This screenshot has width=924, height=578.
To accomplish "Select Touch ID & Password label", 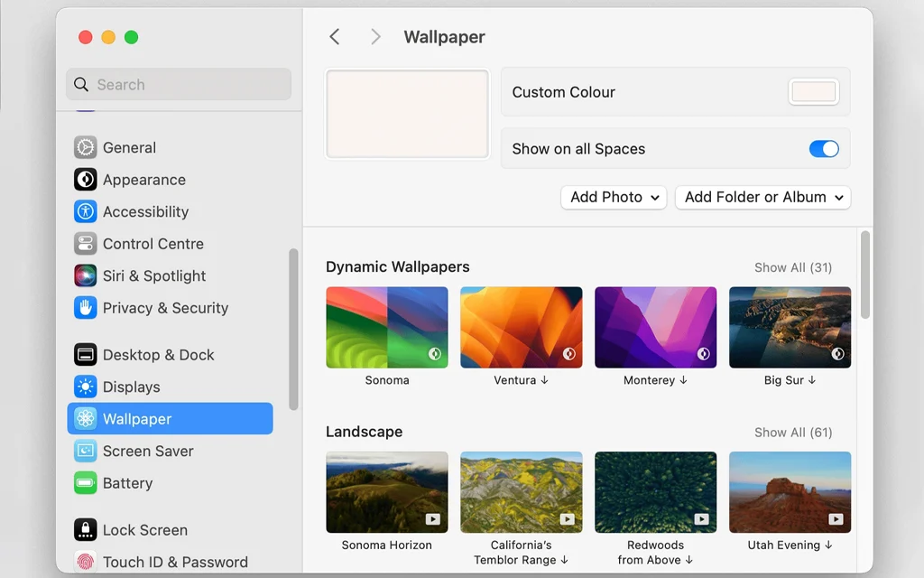I will [x=175, y=562].
